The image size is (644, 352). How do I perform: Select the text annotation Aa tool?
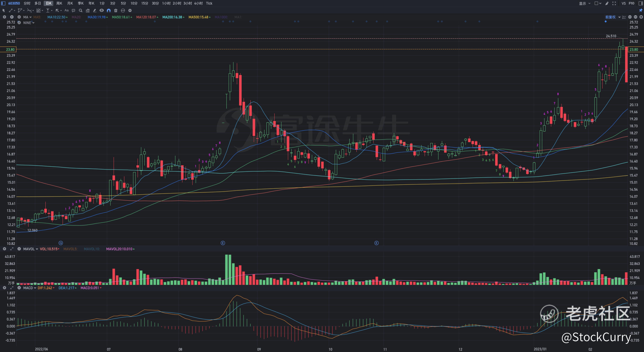pyautogui.click(x=66, y=10)
